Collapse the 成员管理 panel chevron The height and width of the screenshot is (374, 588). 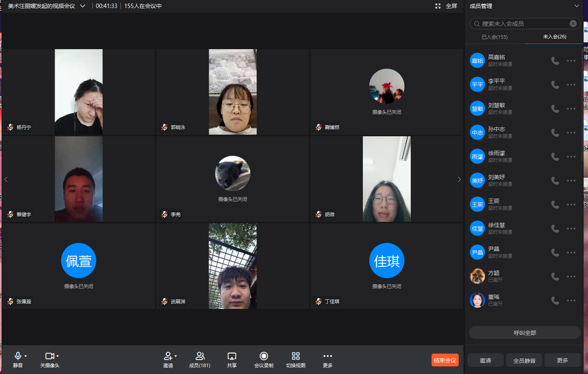[576, 6]
